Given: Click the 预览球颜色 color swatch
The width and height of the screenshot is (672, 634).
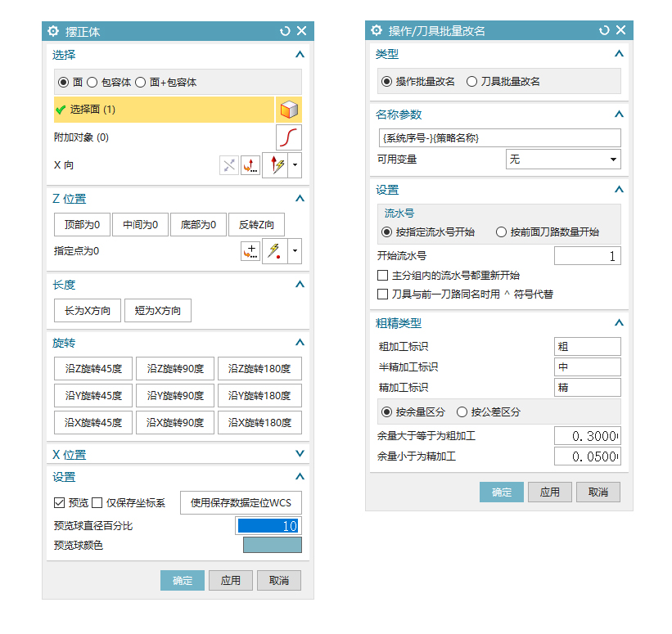Looking at the screenshot, I should 272,545.
